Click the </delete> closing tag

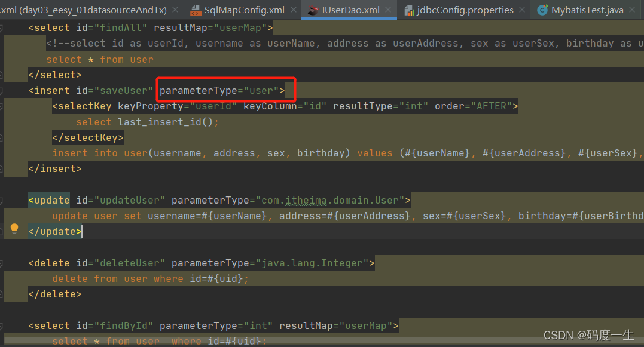coord(55,294)
